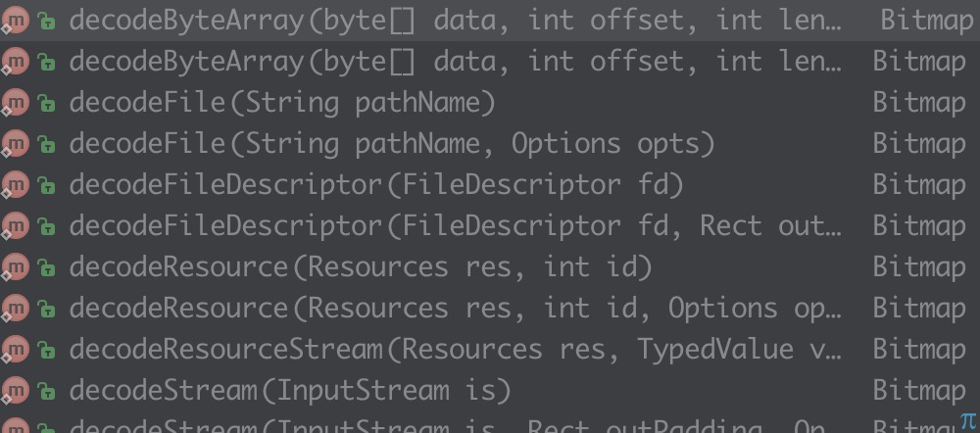The height and width of the screenshot is (433, 980).
Task: Pick decodeStream(InputStream is) from the list
Action: point(290,391)
